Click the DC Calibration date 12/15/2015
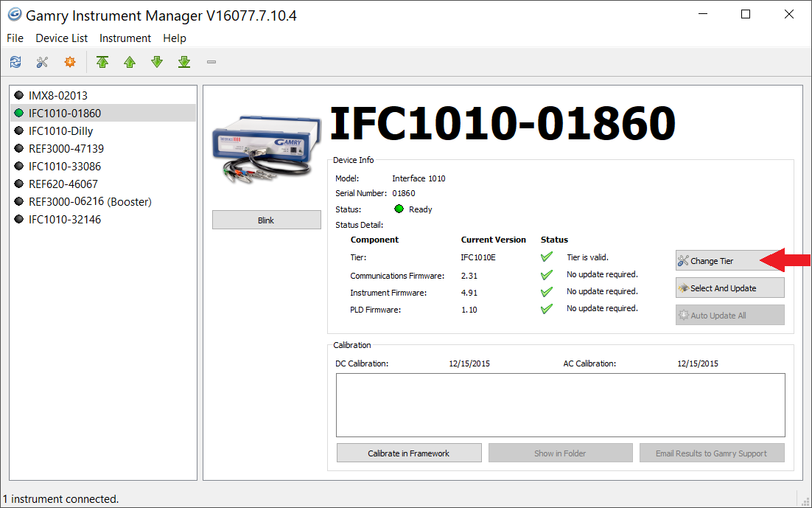Viewport: 812px width, 508px height. 469,363
